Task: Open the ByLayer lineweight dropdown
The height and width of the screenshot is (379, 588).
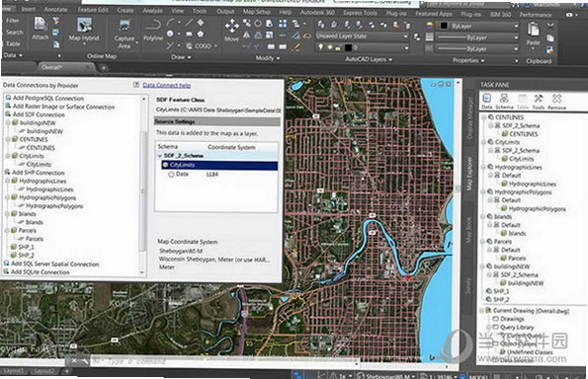Action: (478, 38)
